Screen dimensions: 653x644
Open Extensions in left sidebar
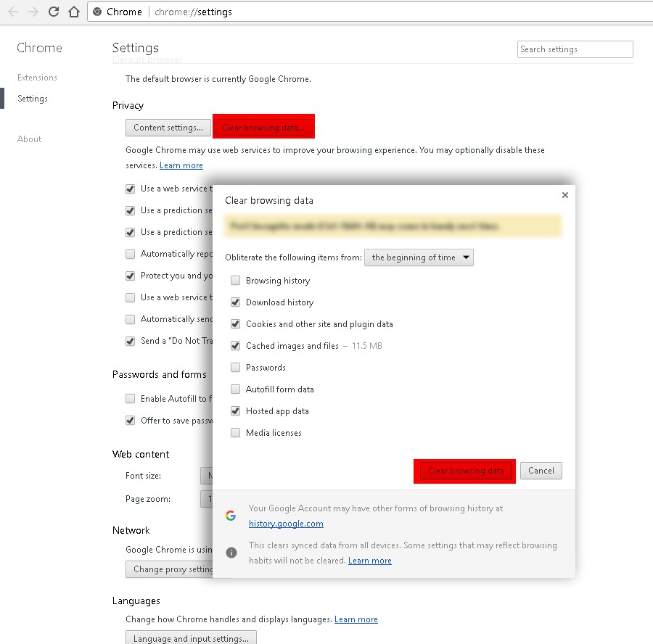click(37, 78)
